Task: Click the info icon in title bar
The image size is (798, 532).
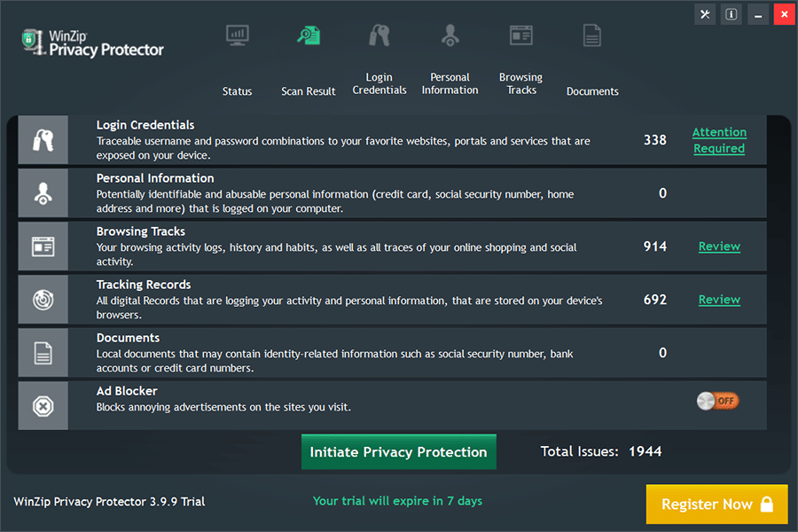Action: (731, 14)
